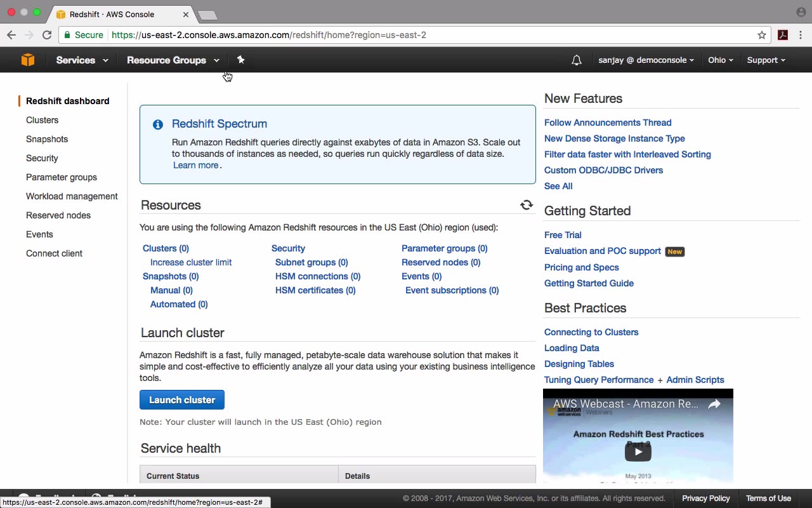The width and height of the screenshot is (812, 508).
Task: Open Workload management in the sidebar
Action: point(72,196)
